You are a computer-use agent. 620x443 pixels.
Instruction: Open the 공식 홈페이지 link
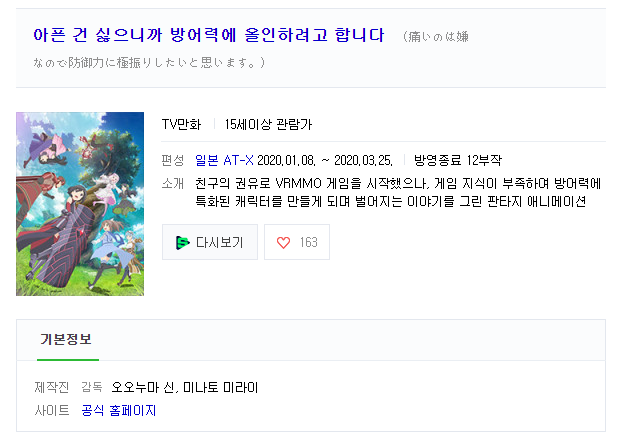(x=119, y=411)
